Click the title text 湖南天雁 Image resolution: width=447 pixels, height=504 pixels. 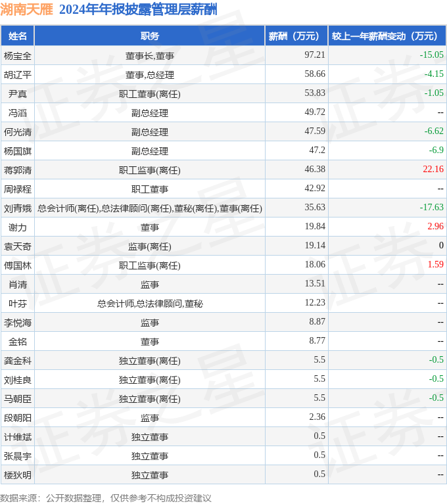(26, 9)
